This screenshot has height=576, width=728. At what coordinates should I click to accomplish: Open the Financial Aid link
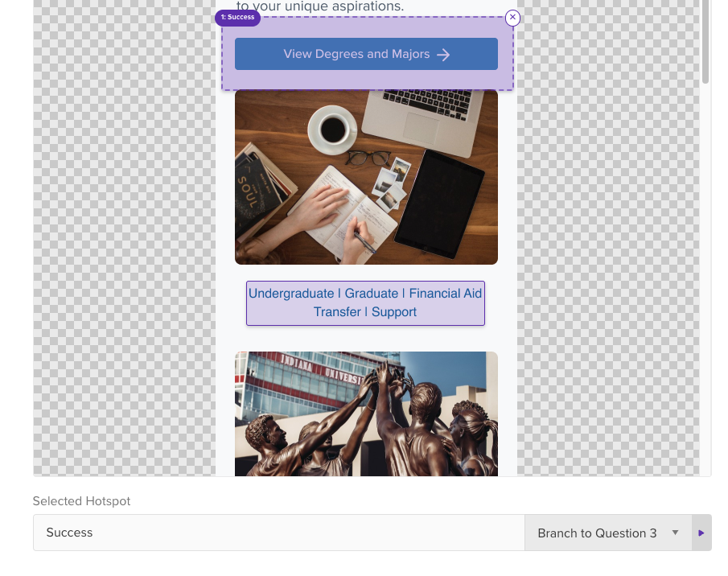(x=446, y=294)
